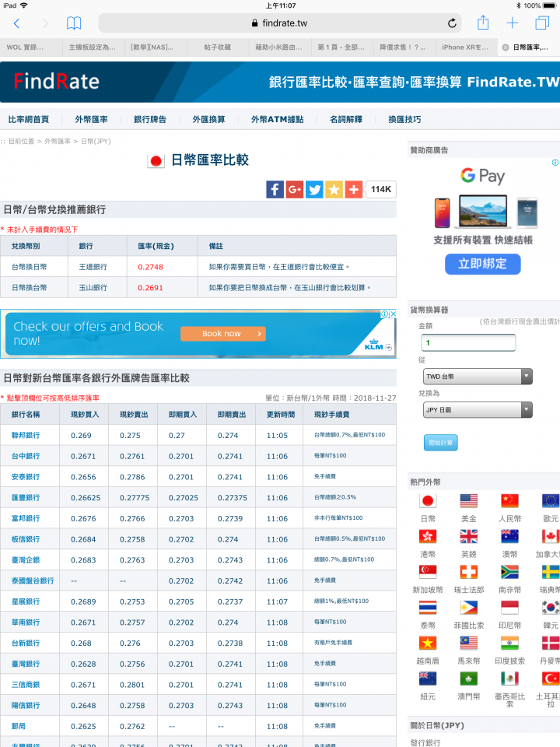Open 比率網首頁 nav menu item
Image resolution: width=560 pixels, height=747 pixels.
pyautogui.click(x=29, y=119)
